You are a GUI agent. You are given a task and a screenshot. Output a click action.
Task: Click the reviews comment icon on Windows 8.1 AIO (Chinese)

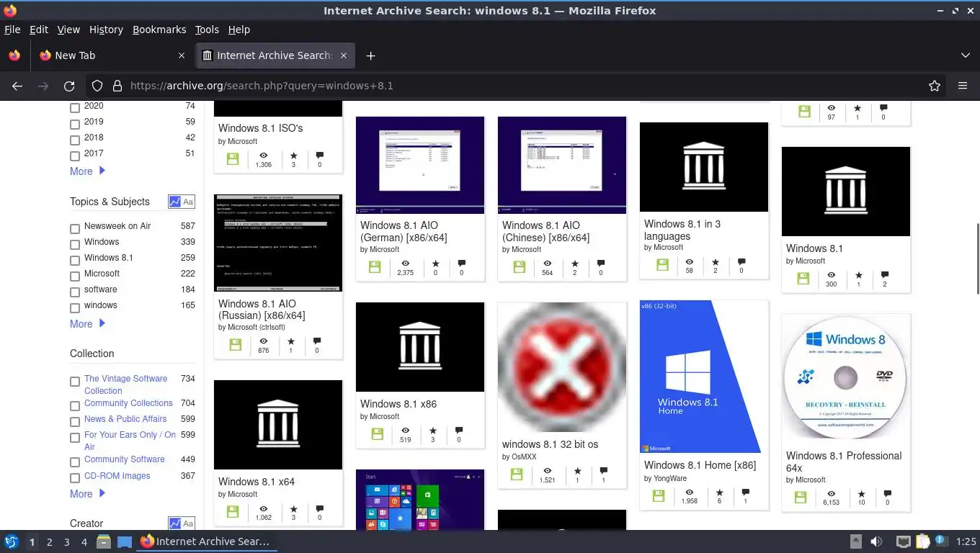pos(601,263)
